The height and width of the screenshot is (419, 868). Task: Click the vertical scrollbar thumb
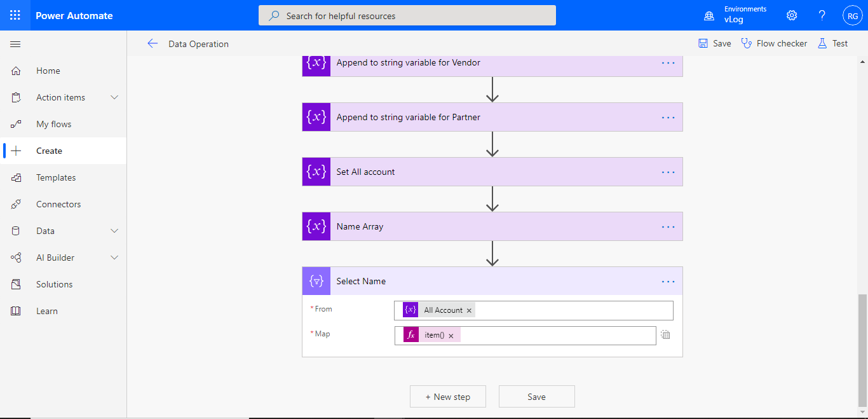coord(862,350)
